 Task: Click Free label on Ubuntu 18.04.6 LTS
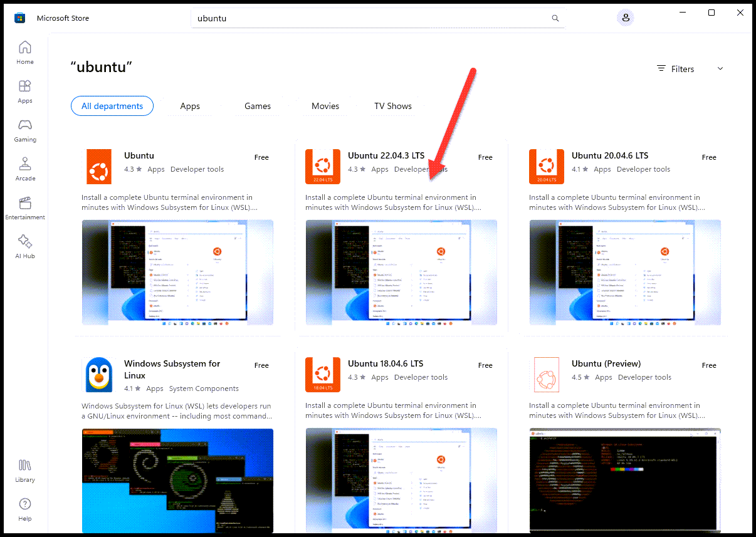click(x=485, y=365)
